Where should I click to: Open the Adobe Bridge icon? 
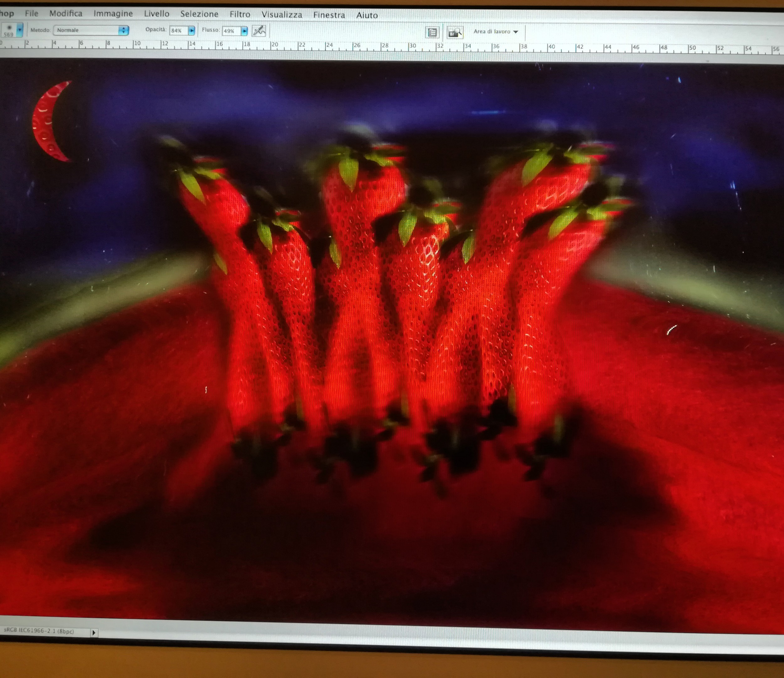pos(454,33)
